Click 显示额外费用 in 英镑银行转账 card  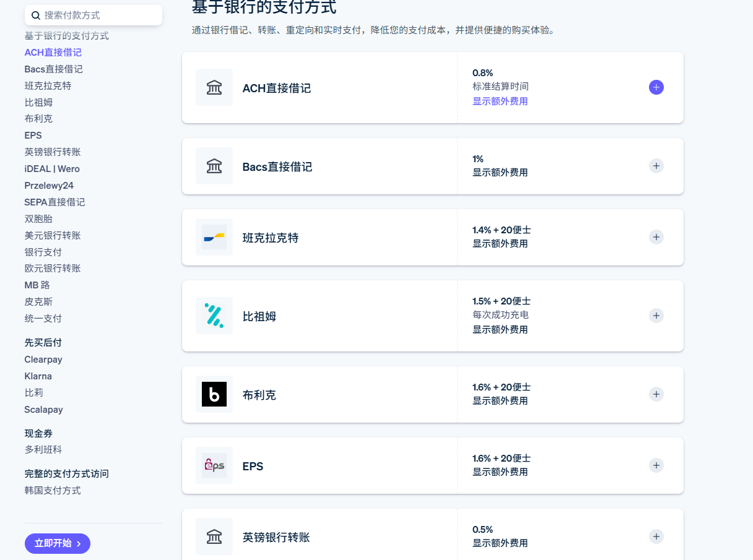coord(500,543)
